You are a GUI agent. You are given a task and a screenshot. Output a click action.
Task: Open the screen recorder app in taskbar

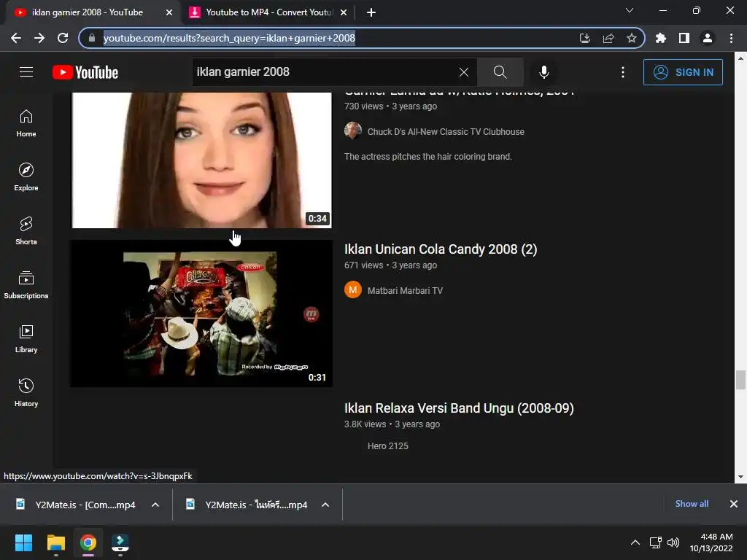(x=120, y=542)
